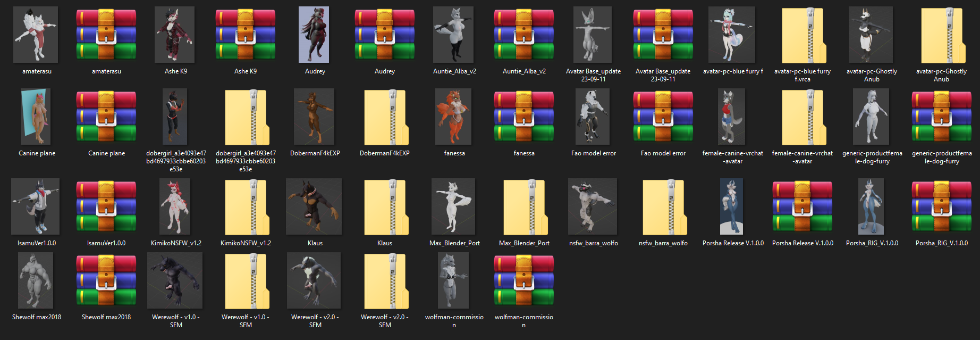Select the Canine plane RAR archive icon
The width and height of the screenshot is (980, 340).
click(106, 117)
